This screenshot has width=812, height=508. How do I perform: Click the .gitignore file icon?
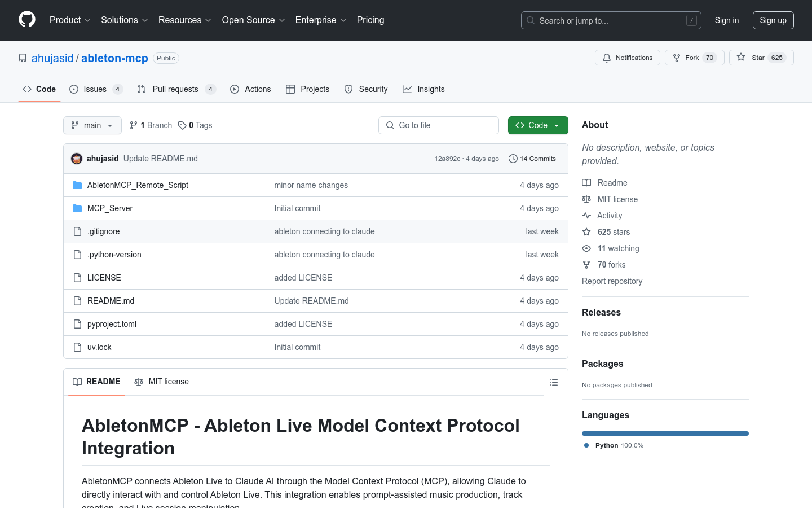click(x=77, y=231)
